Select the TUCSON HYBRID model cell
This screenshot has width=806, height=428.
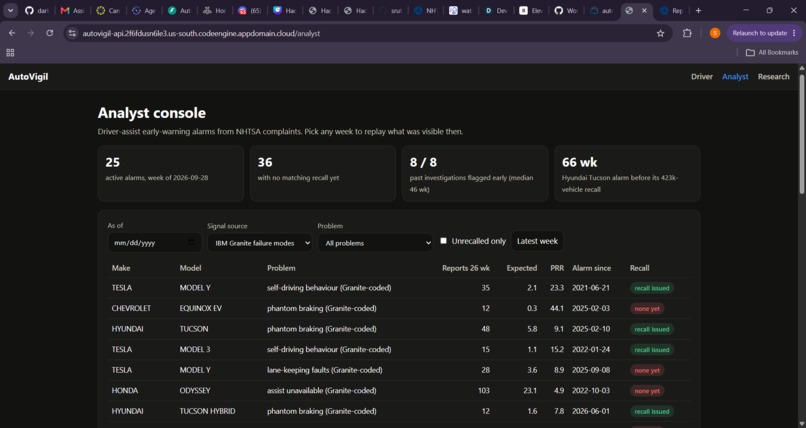[207, 411]
